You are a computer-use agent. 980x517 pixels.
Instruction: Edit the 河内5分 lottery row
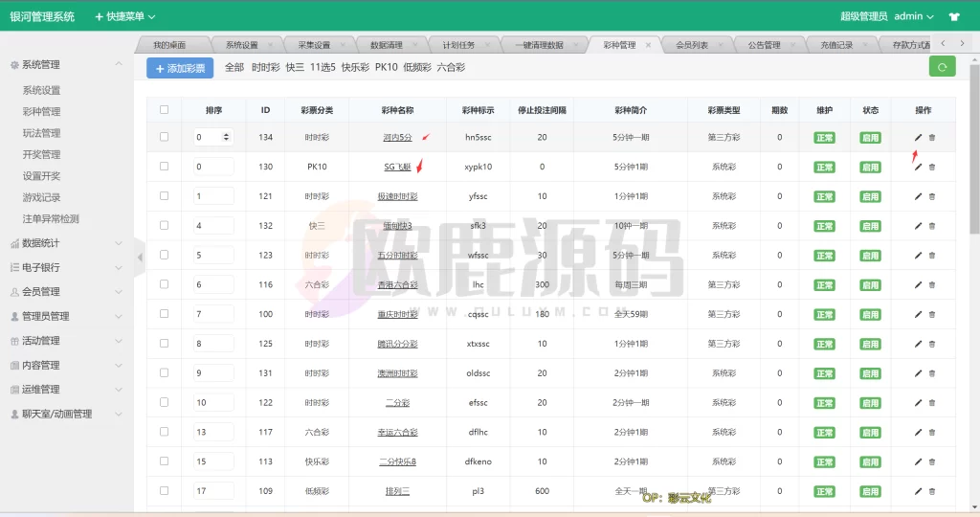pos(918,138)
